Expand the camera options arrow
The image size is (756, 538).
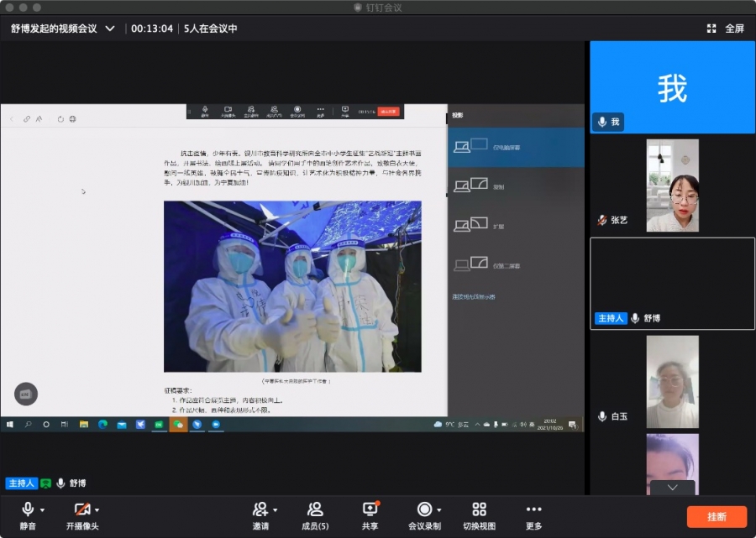point(97,510)
